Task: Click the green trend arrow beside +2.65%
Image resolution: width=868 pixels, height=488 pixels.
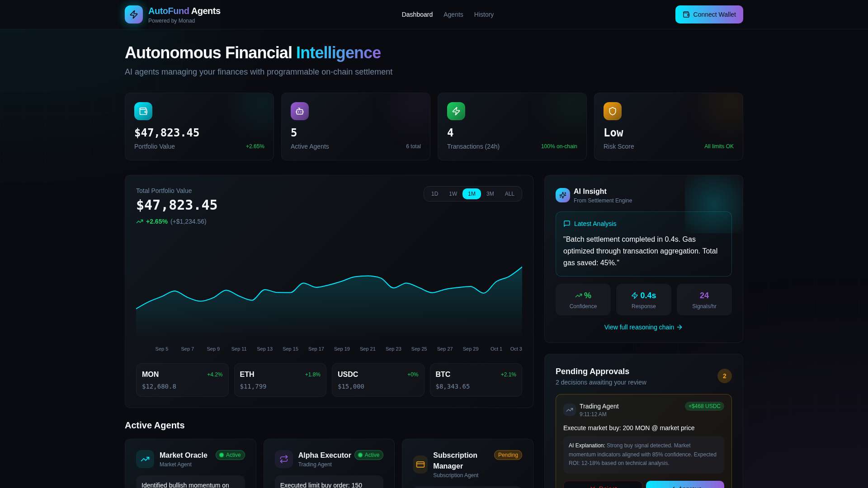Action: pyautogui.click(x=140, y=221)
